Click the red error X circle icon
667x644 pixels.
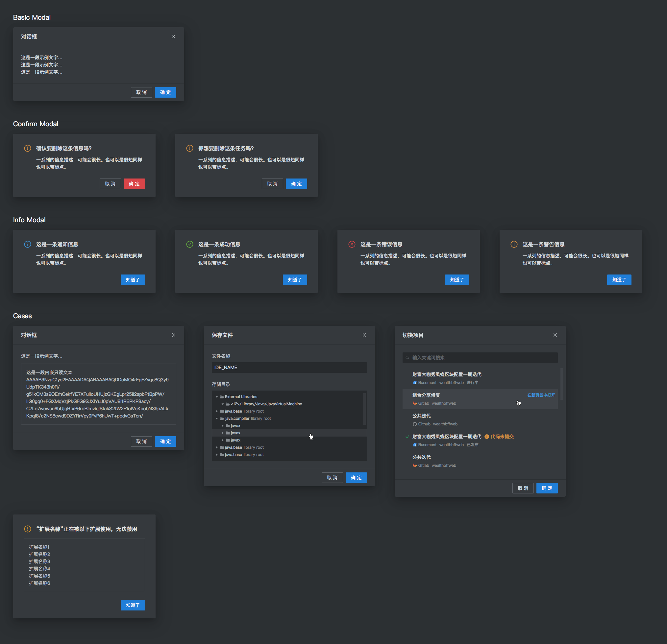point(352,244)
